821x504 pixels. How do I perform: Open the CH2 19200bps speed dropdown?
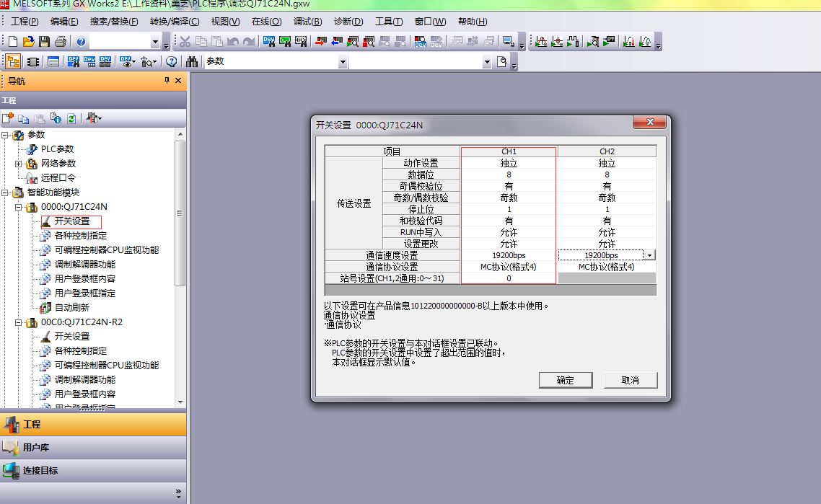649,255
